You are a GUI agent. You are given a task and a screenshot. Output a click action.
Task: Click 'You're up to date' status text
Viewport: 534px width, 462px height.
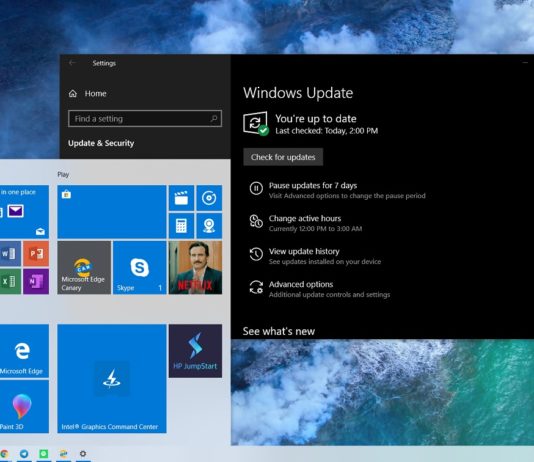pos(316,118)
